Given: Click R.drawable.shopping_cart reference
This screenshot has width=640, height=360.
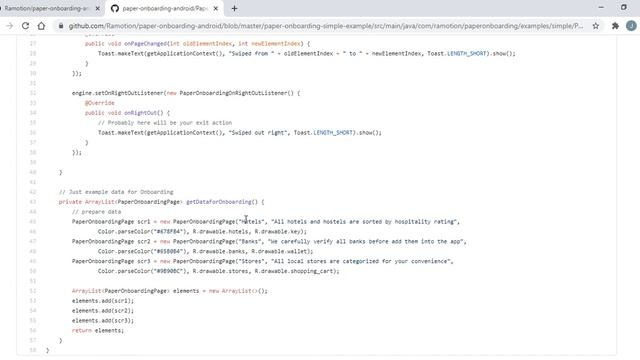Looking at the screenshot, I should click(293, 271).
